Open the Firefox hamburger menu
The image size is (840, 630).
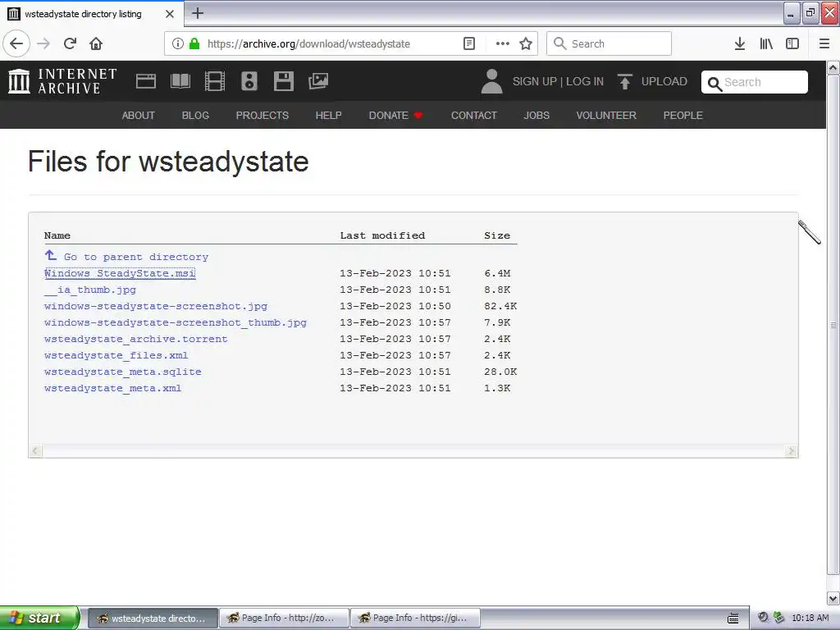tap(824, 43)
